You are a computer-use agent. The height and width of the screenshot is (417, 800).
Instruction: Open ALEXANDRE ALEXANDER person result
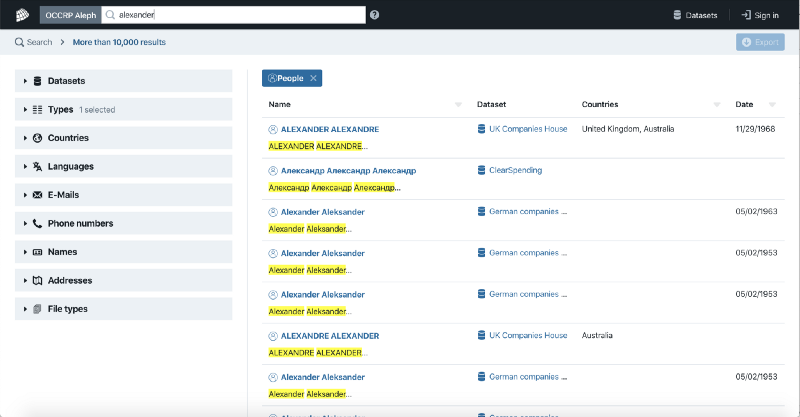coord(330,336)
